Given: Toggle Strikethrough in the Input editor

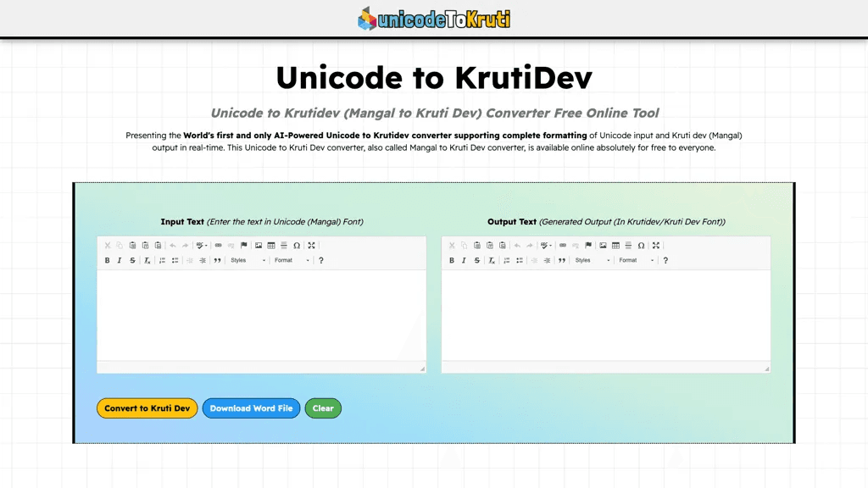Looking at the screenshot, I should coord(132,260).
